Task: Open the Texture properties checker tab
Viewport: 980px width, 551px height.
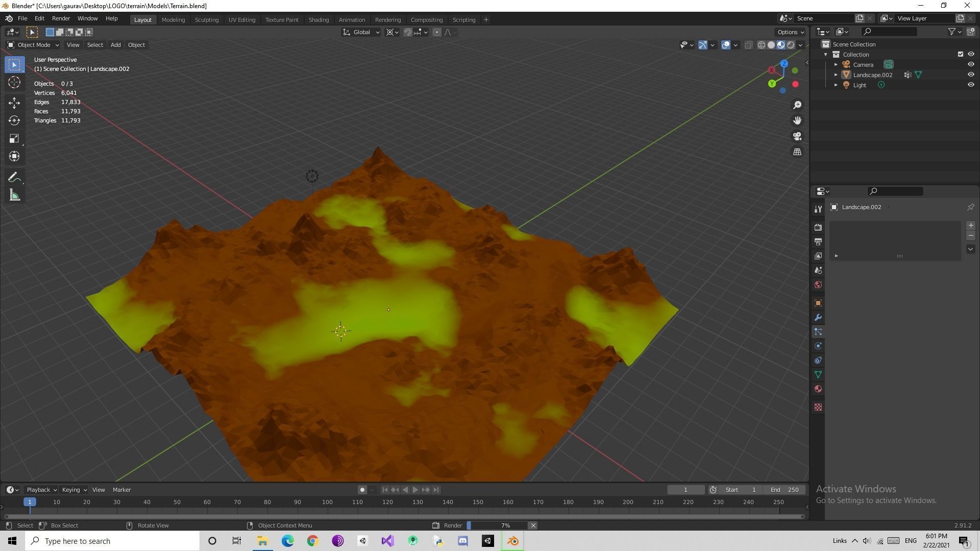Action: tap(818, 407)
